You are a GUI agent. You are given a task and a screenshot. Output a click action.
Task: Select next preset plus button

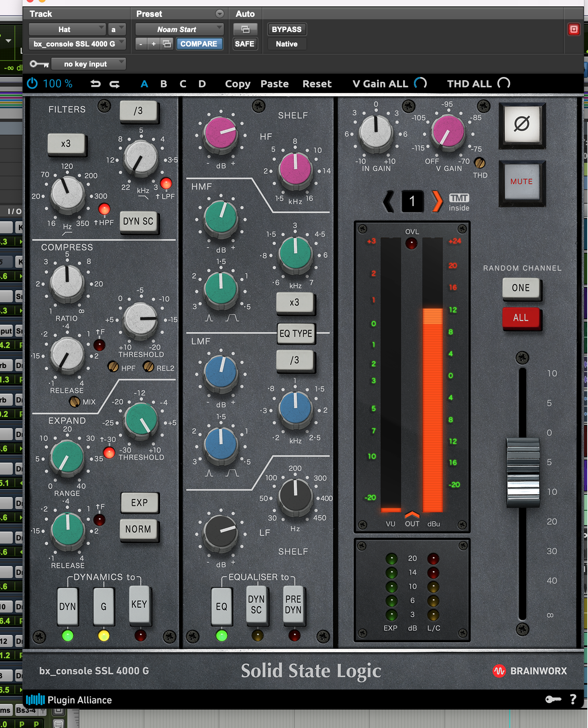coord(153,44)
